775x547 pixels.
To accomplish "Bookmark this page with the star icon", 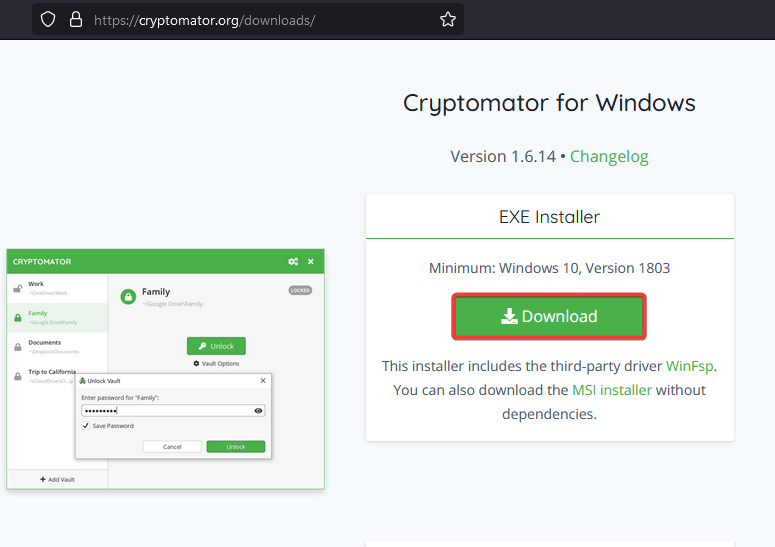I will click(x=447, y=19).
